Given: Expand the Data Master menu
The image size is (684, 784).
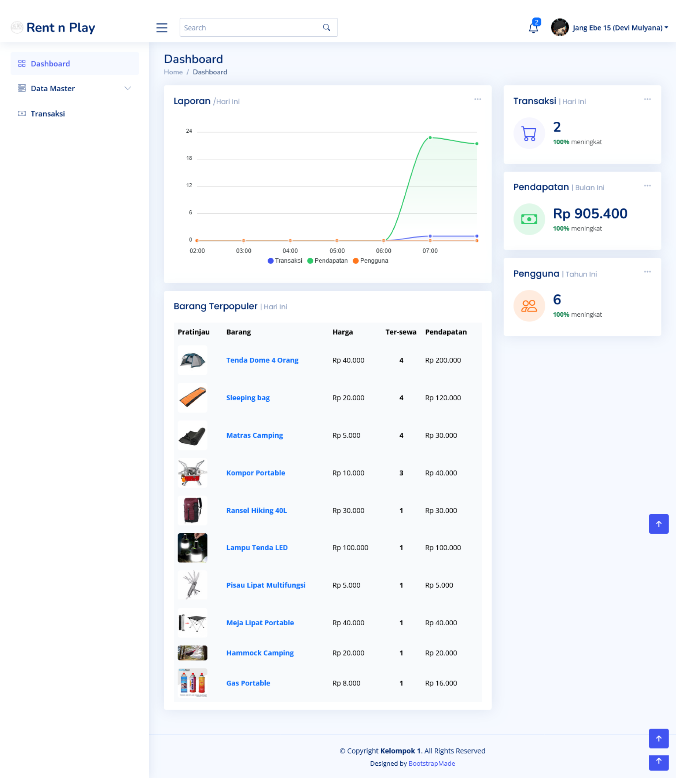Looking at the screenshot, I should [x=52, y=88].
